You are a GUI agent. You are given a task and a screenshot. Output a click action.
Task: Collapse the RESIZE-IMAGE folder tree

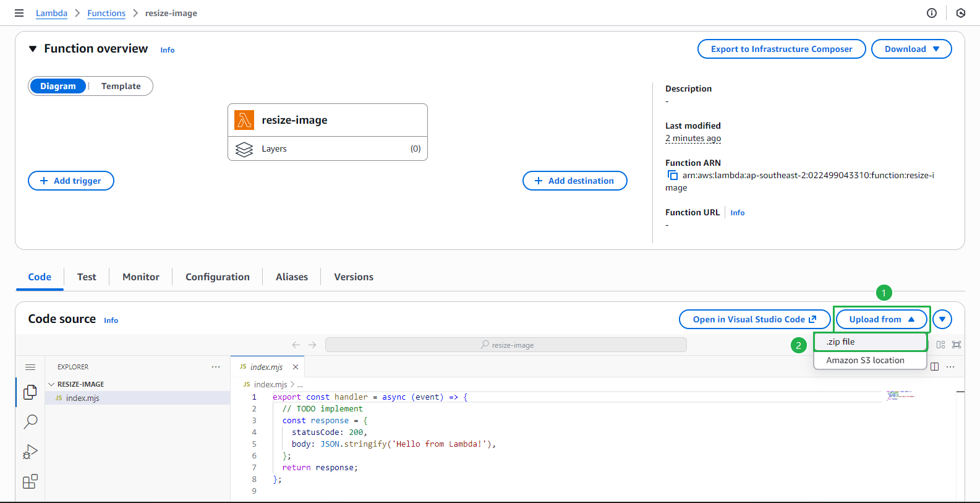(51, 384)
